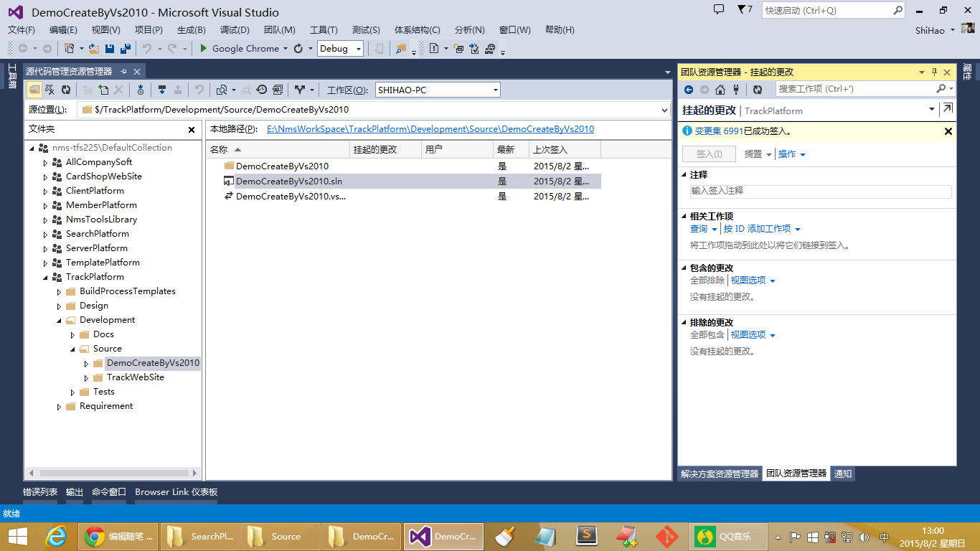Expand the Docs folder node
The height and width of the screenshot is (551, 980).
tap(73, 334)
